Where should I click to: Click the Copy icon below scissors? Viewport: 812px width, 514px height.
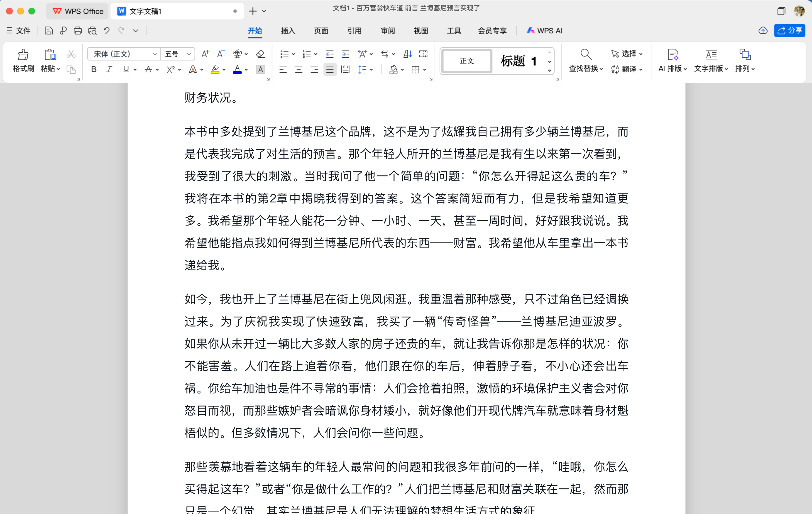click(x=71, y=70)
